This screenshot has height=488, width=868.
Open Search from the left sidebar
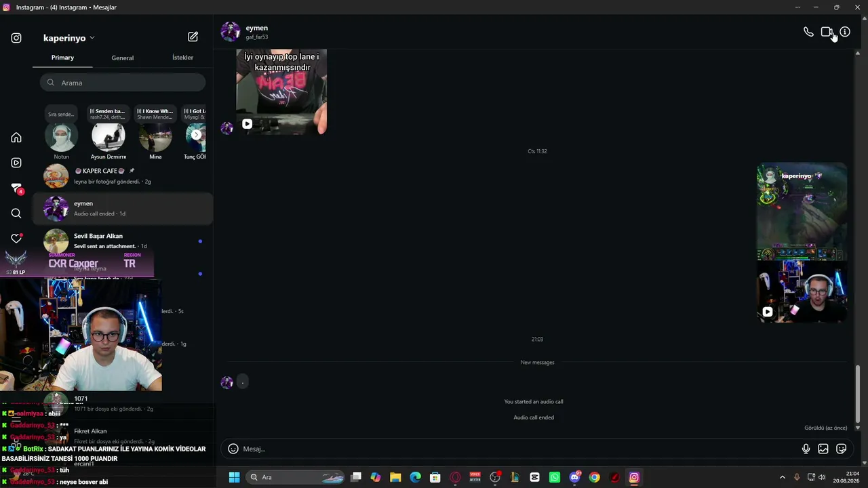(x=16, y=213)
